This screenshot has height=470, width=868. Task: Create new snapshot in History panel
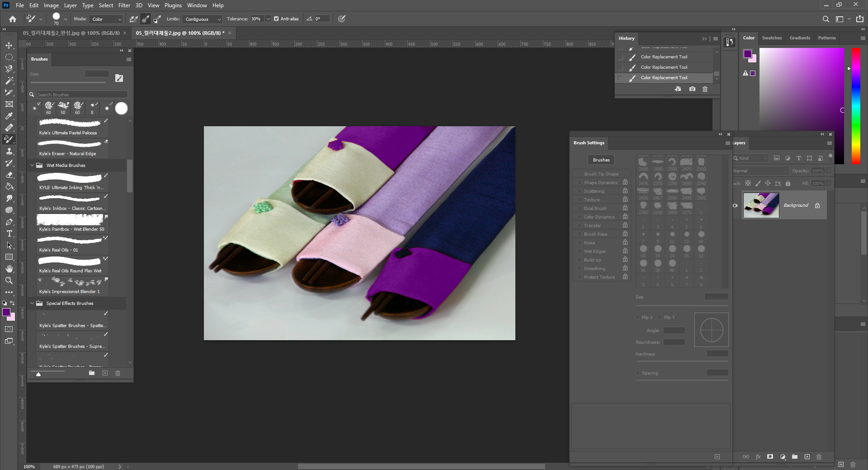692,89
